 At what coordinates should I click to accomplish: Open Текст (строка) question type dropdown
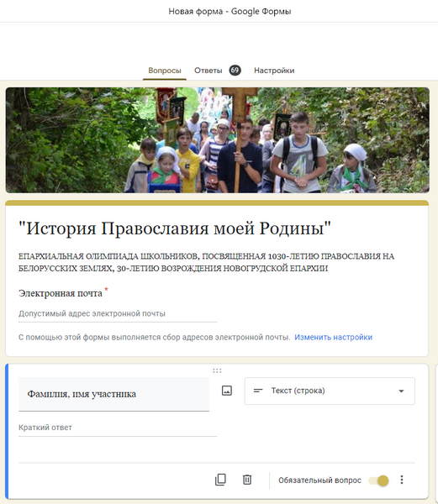pos(330,391)
